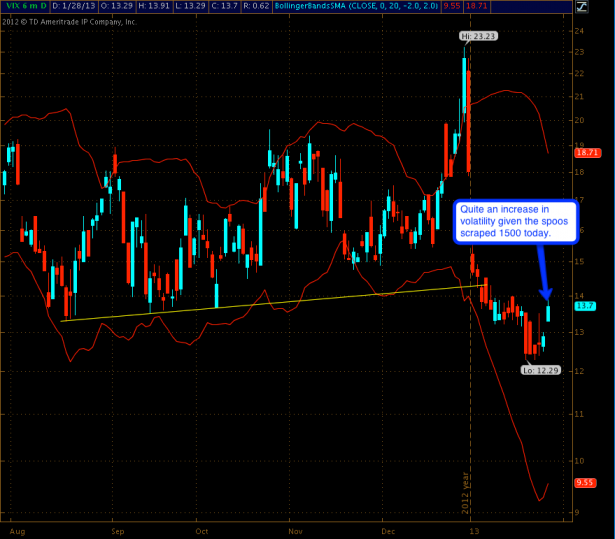
Task: Click the blue volatility annotation text box
Action: [x=516, y=220]
